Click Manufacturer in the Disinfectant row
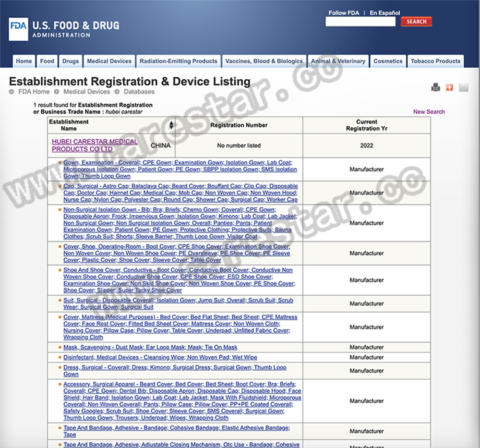 366,357
